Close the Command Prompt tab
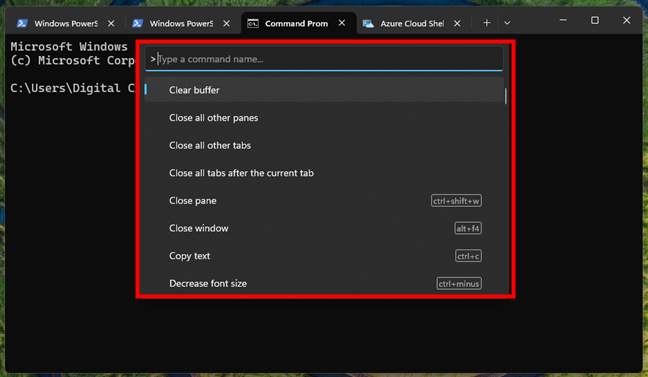Screen dimensions: 648x377 [342, 23]
